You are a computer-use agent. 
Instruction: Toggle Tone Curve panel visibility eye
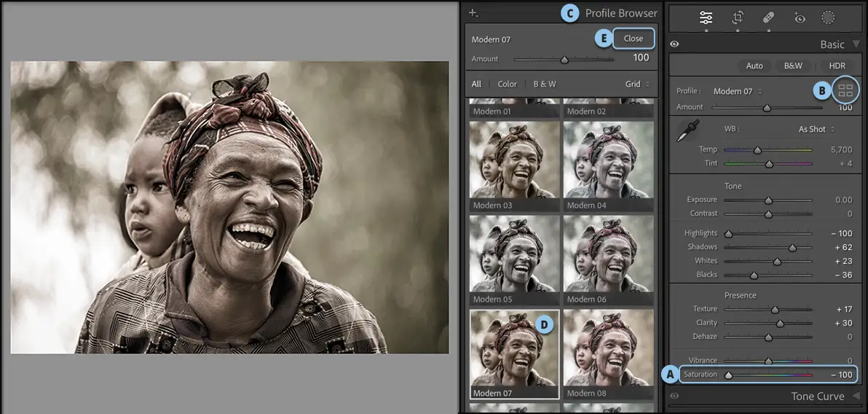coord(674,396)
